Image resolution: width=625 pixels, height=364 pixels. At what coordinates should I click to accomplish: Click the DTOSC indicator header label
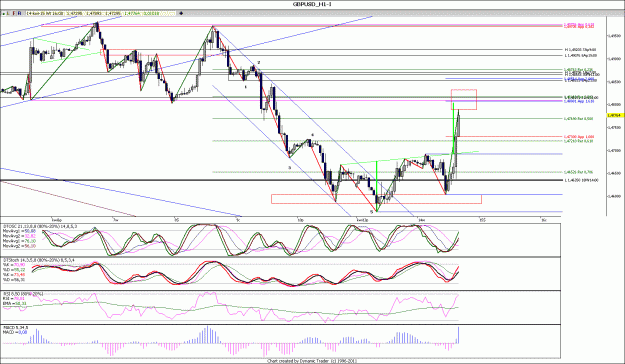tap(40, 226)
